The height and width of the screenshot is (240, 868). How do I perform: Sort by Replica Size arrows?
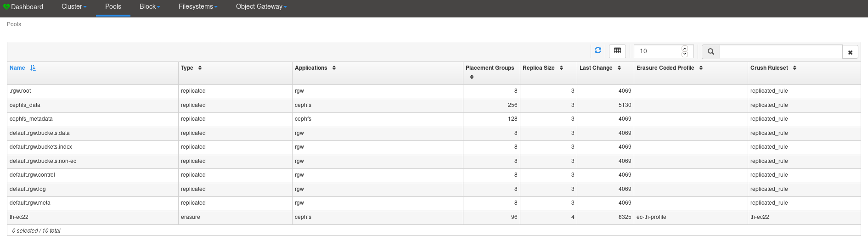(561, 68)
